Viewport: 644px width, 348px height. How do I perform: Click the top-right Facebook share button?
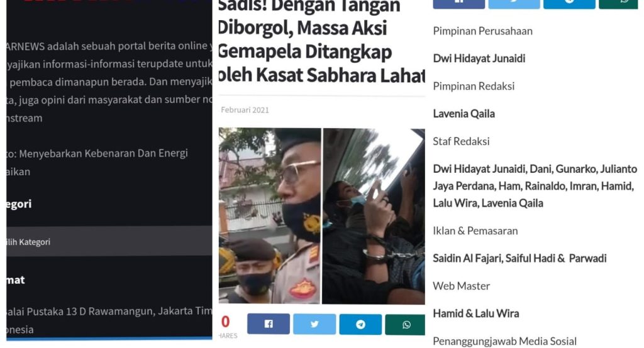point(458,4)
